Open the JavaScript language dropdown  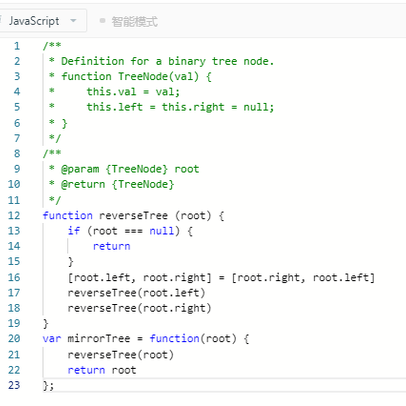[x=42, y=21]
